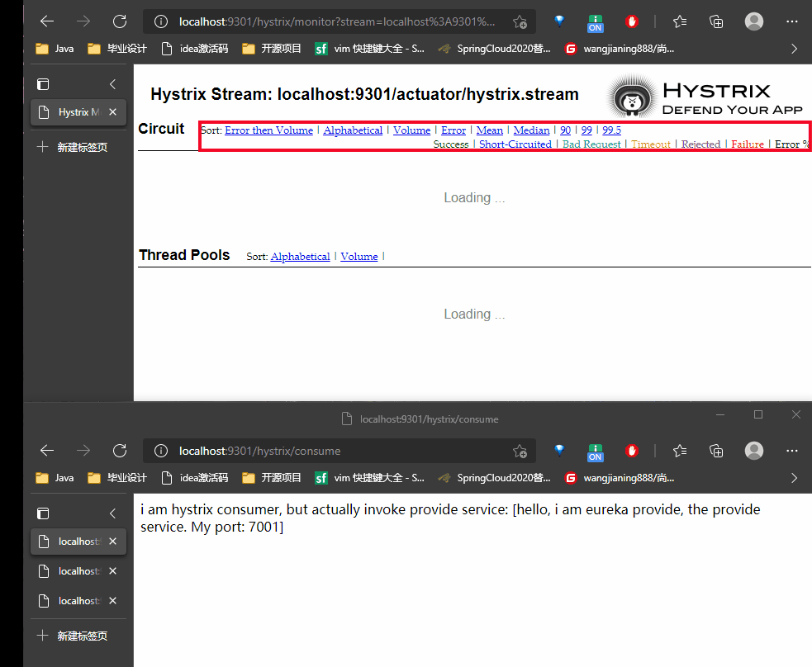The height and width of the screenshot is (667, 812).
Task: Toggle the green ON extension in top window
Action: coord(595,23)
